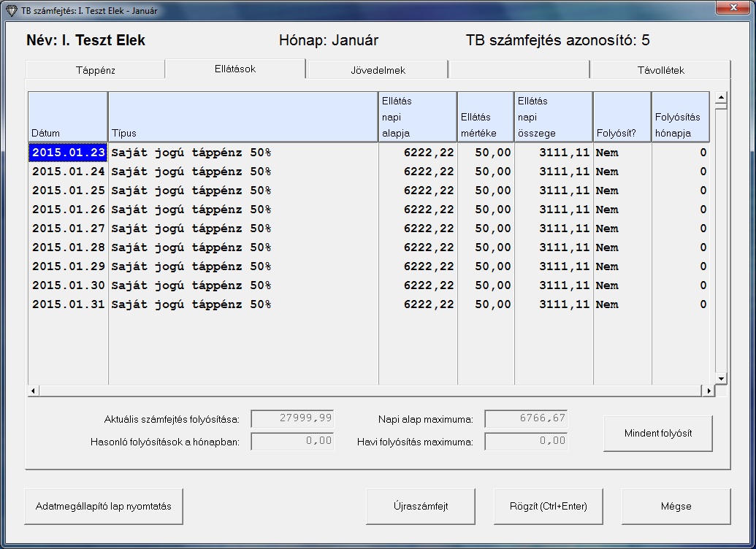Screen dimensions: 756x549
Task: Open the Jövedelmek tab
Action: point(377,70)
